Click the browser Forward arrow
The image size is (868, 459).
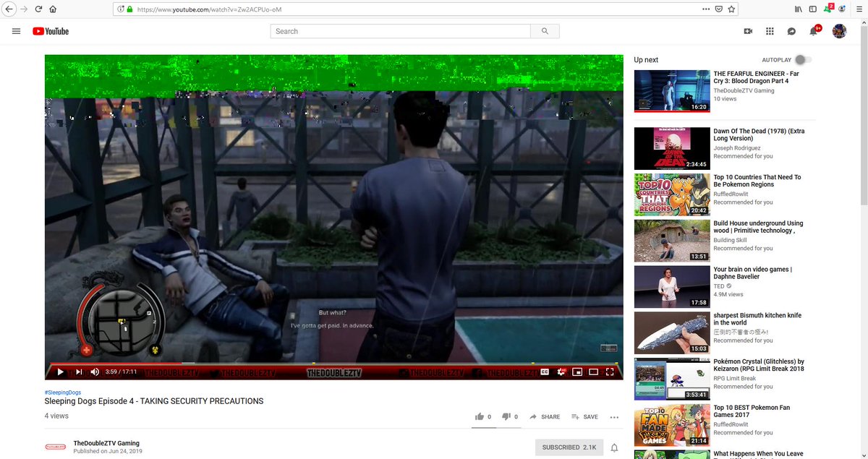click(x=25, y=9)
